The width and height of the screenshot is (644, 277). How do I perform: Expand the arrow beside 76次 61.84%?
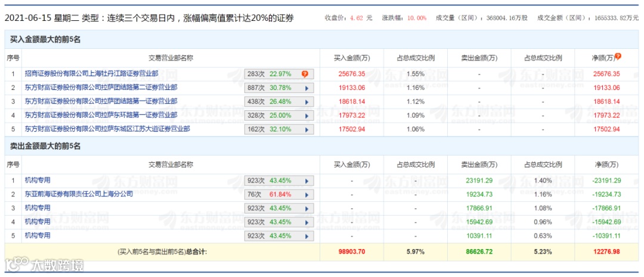point(306,195)
